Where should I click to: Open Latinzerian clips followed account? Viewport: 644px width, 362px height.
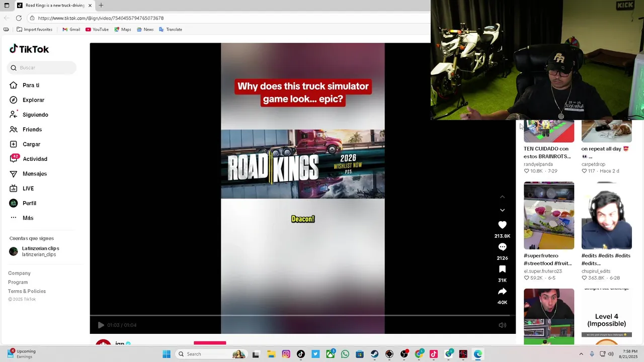pos(40,251)
